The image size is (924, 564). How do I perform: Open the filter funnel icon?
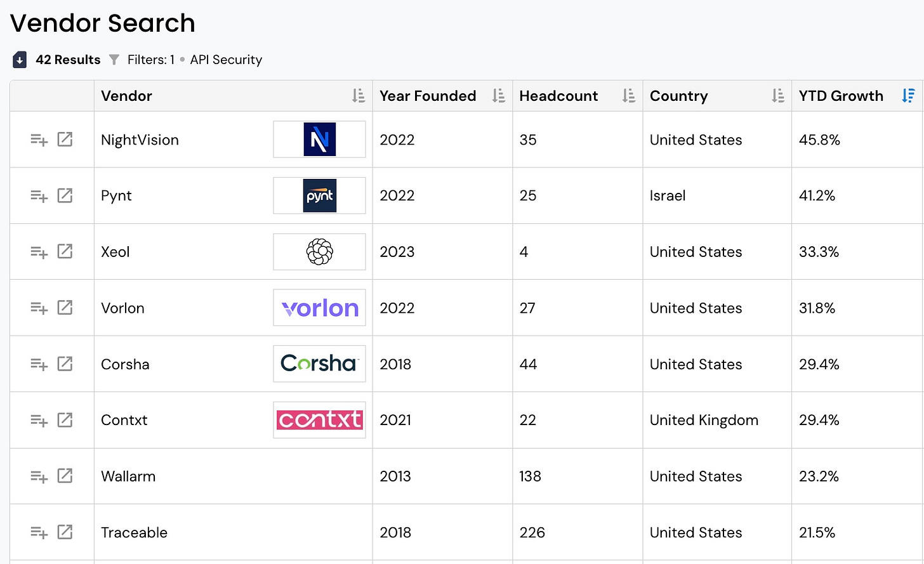(x=114, y=60)
